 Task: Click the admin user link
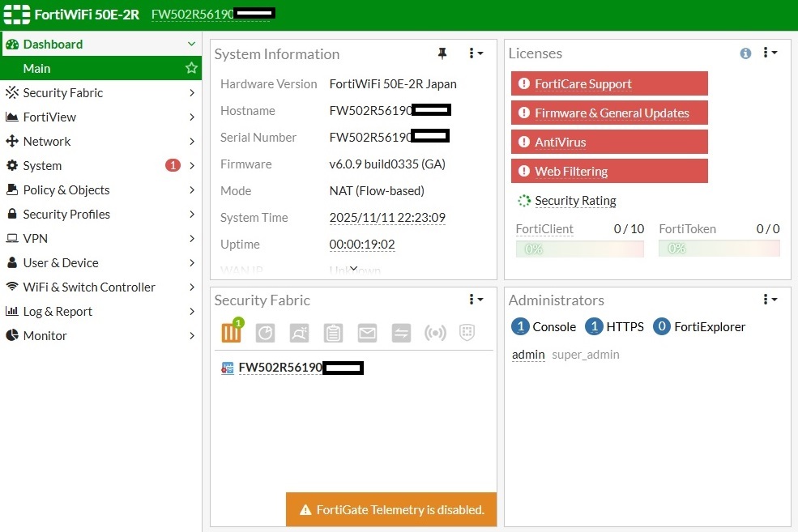[528, 355]
